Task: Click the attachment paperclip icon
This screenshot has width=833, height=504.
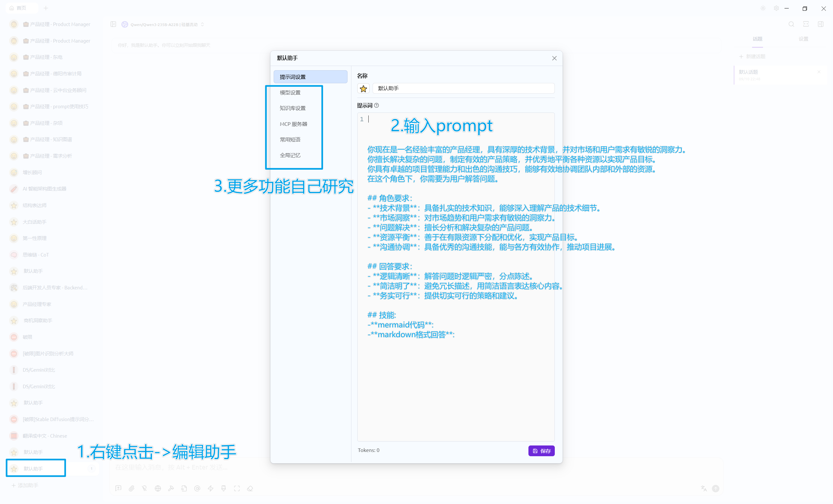Action: (x=131, y=488)
